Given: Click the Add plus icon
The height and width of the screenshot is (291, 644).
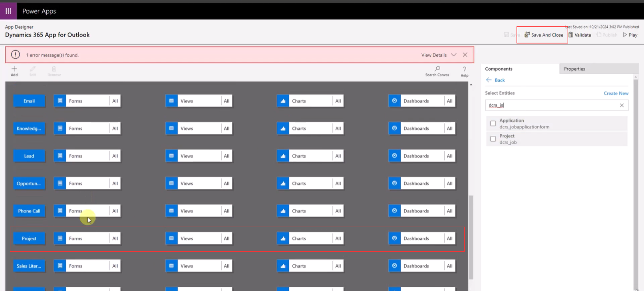Looking at the screenshot, I should pyautogui.click(x=14, y=69).
